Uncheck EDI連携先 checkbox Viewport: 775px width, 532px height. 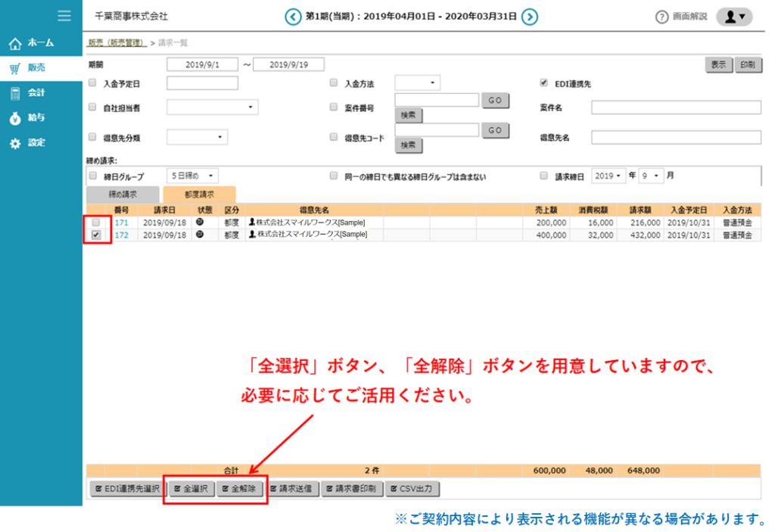click(544, 82)
